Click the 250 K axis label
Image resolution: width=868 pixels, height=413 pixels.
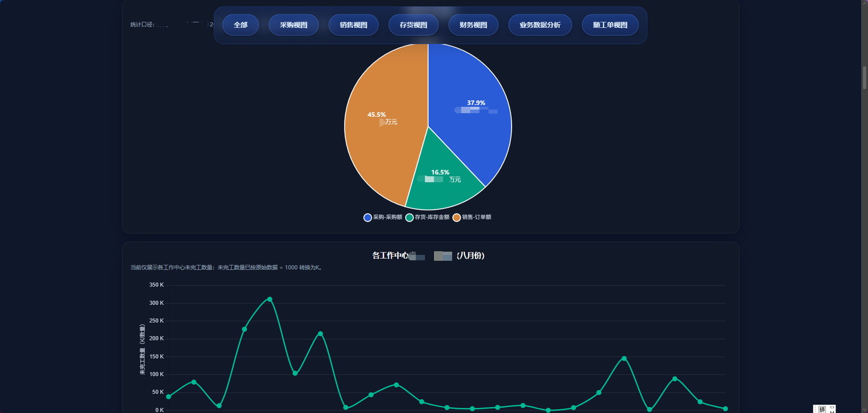click(x=156, y=321)
